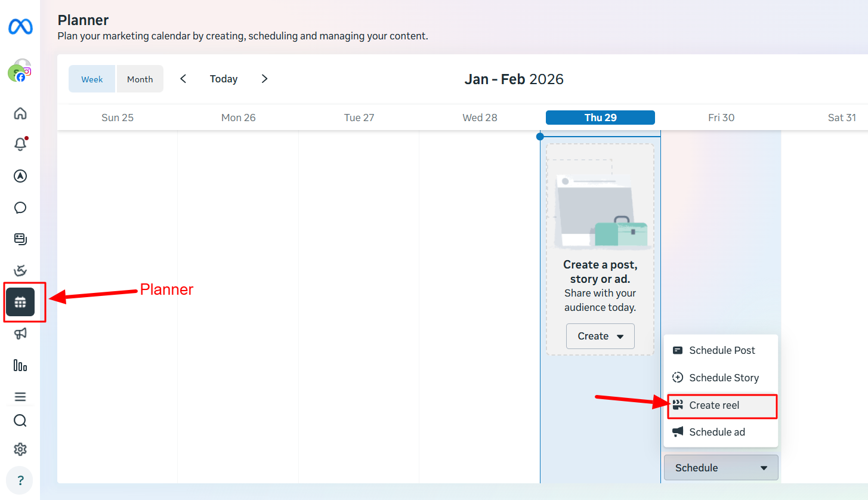Open the Settings gear icon
The height and width of the screenshot is (500, 868).
point(20,449)
